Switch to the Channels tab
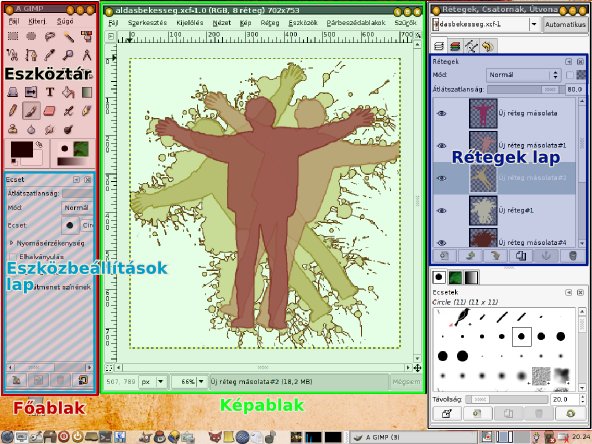Image resolution: width=592 pixels, height=444 pixels. (456, 46)
